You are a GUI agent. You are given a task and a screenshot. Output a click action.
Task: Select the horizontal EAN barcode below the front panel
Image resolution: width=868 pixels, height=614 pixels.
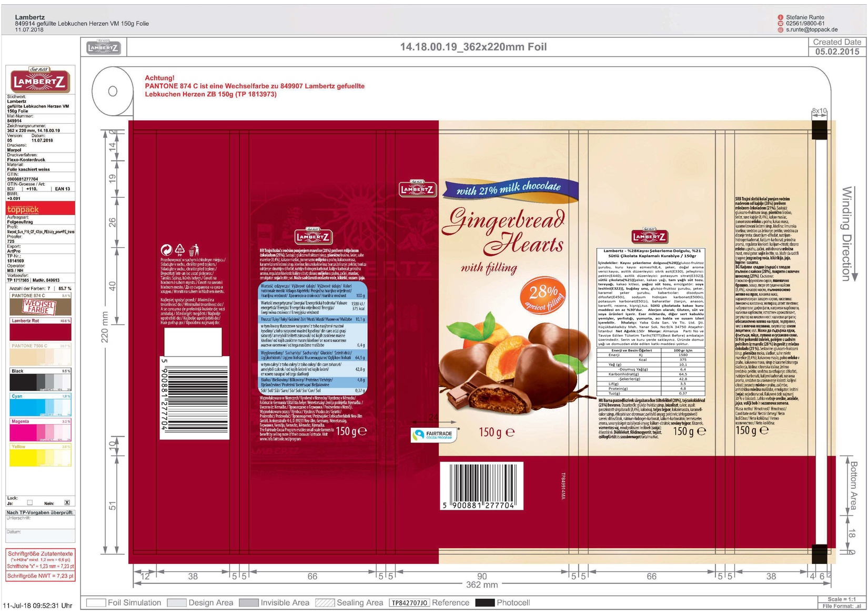[481, 486]
